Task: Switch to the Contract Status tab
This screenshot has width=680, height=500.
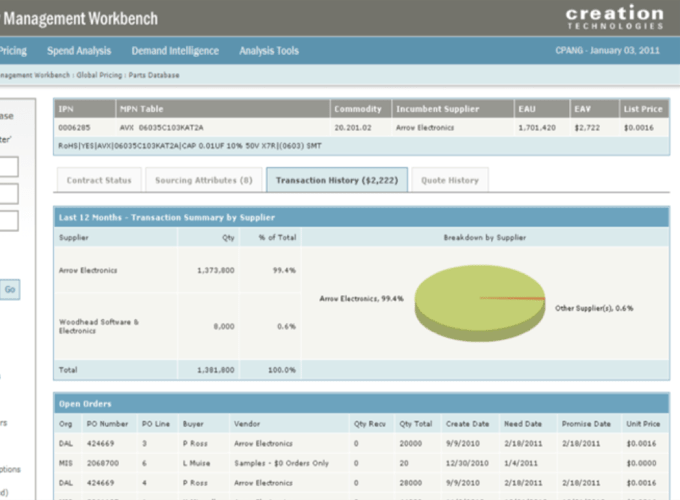Action: (98, 180)
